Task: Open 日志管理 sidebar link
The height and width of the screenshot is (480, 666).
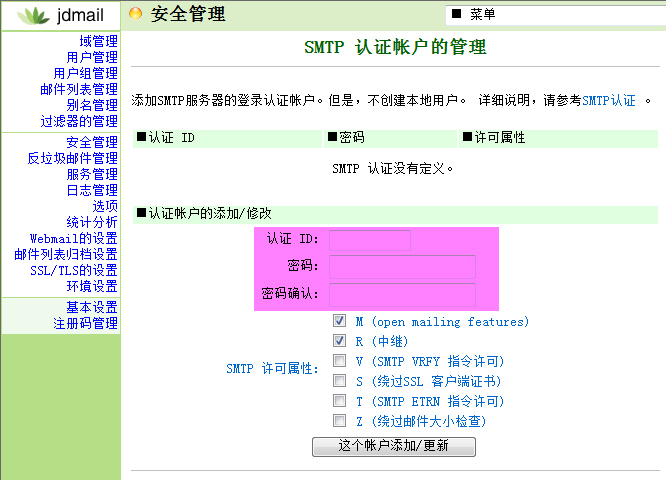Action: click(92, 190)
